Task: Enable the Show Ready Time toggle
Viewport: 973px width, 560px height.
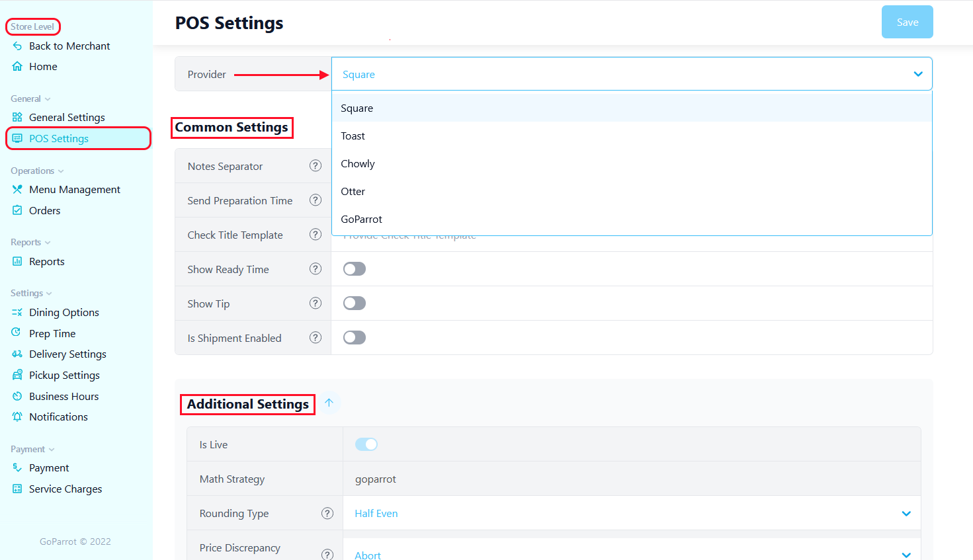Action: pos(355,269)
